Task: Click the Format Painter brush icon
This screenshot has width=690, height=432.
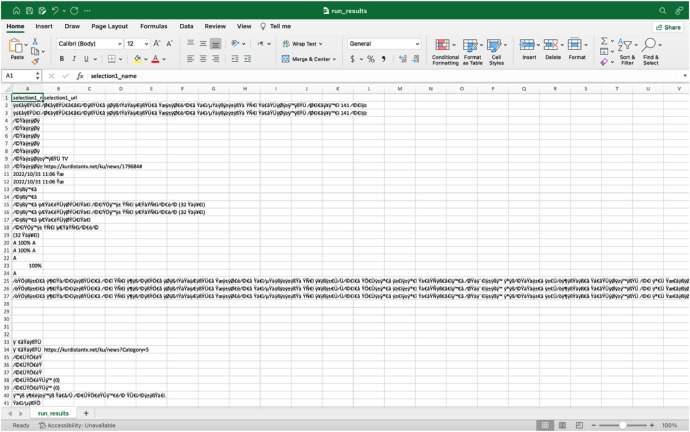Action: click(x=35, y=61)
